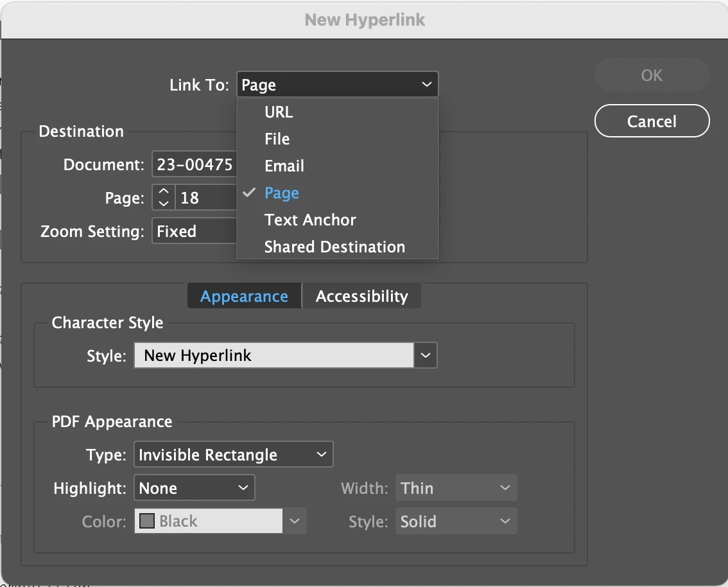This screenshot has height=587, width=728.
Task: Click the Page number field showing 18
Action: pyautogui.click(x=206, y=198)
